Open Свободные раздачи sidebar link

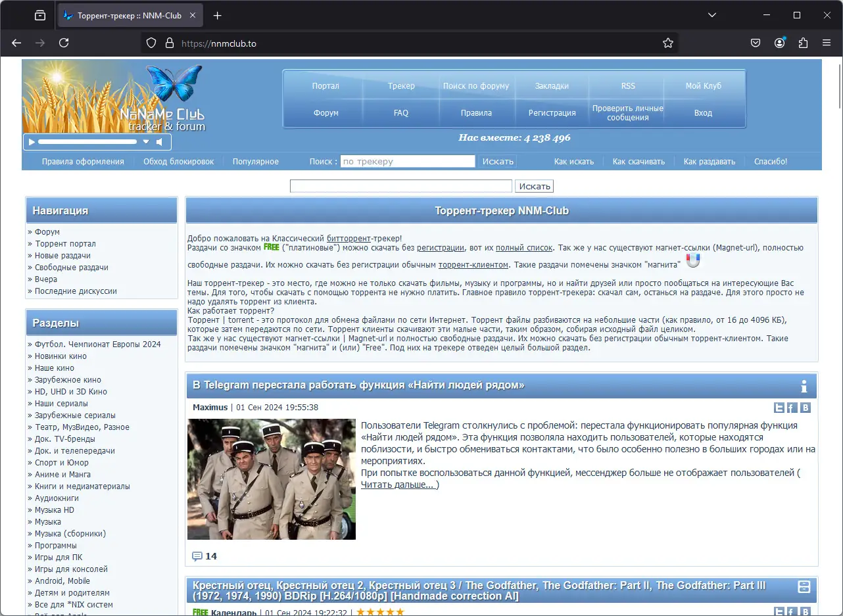pos(72,268)
